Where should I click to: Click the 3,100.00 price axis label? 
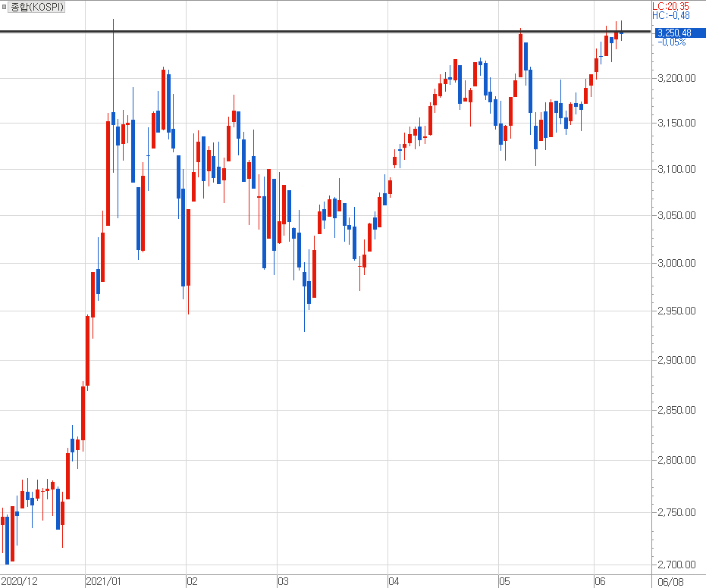tap(676, 169)
